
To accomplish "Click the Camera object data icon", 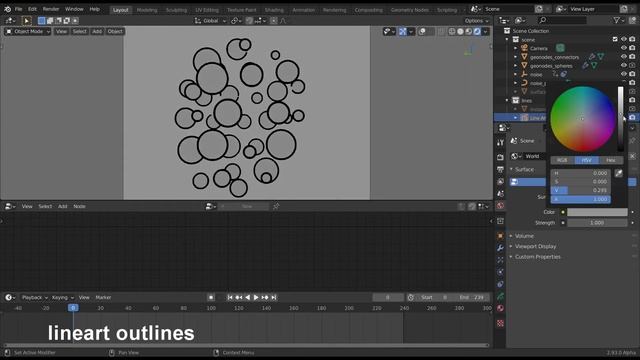I will click(x=560, y=48).
